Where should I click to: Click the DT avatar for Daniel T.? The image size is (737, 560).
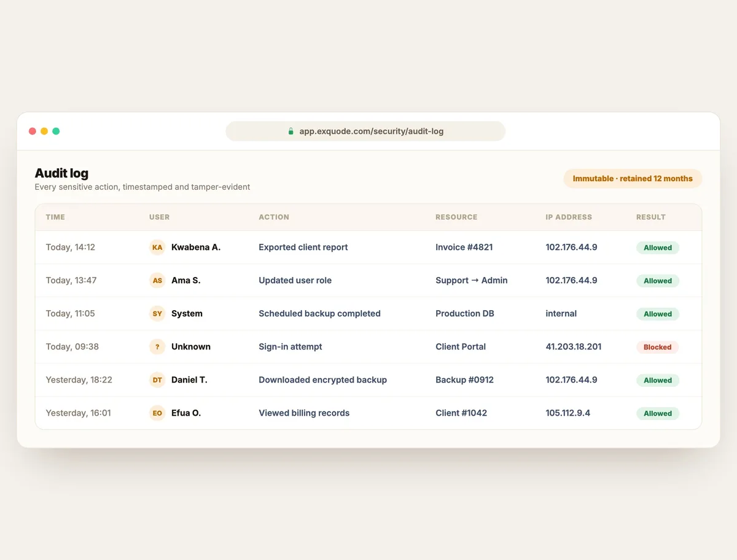coord(157,380)
